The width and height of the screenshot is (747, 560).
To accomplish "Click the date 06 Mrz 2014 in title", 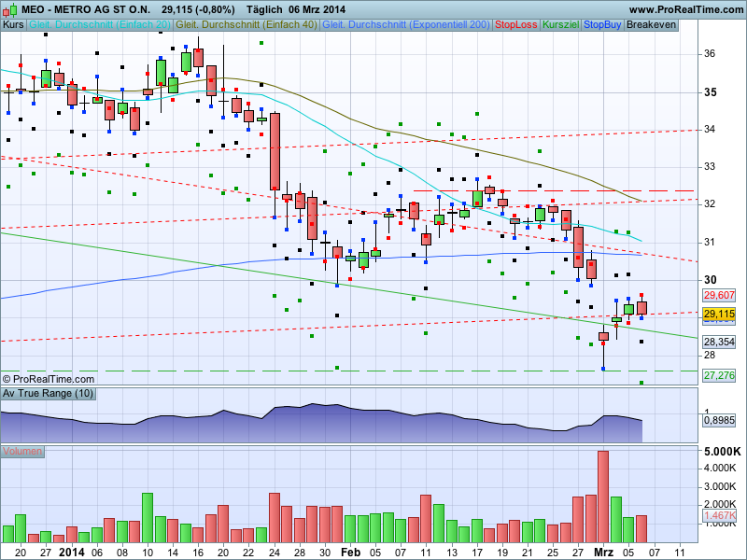I will click(317, 9).
